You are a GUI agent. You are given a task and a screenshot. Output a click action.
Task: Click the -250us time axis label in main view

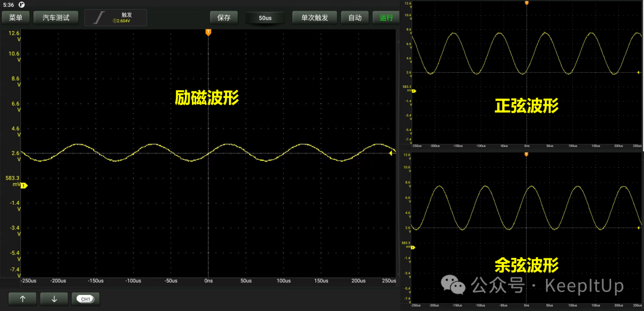[29, 281]
